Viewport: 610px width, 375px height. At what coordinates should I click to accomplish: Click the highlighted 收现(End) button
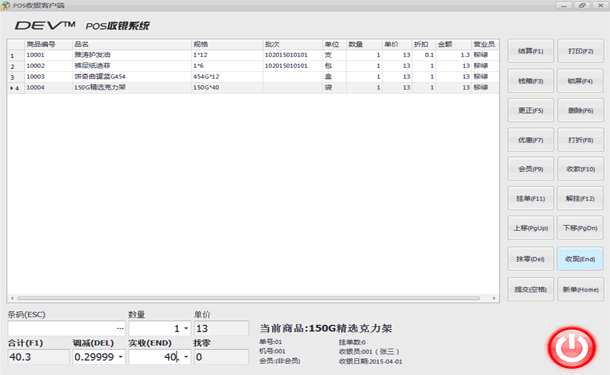pos(580,259)
